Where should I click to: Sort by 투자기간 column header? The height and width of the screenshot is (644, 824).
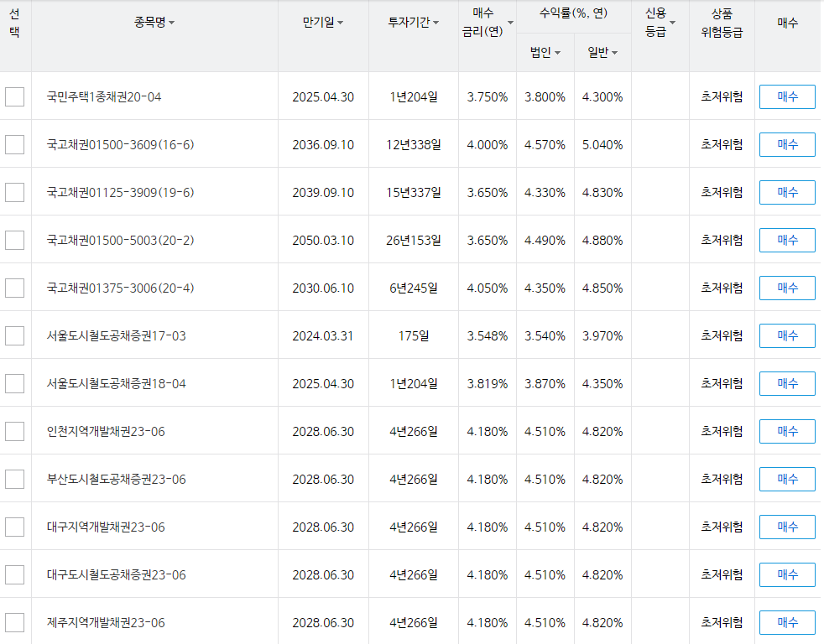click(414, 22)
